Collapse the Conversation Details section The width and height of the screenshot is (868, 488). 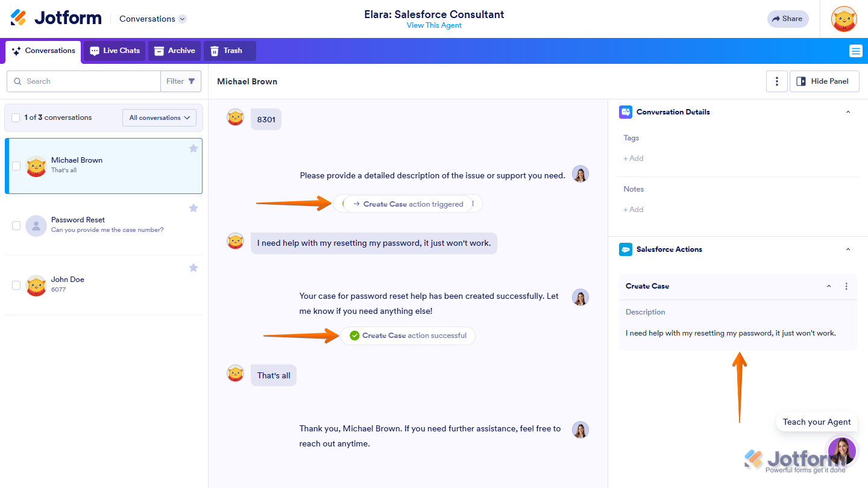tap(848, 112)
